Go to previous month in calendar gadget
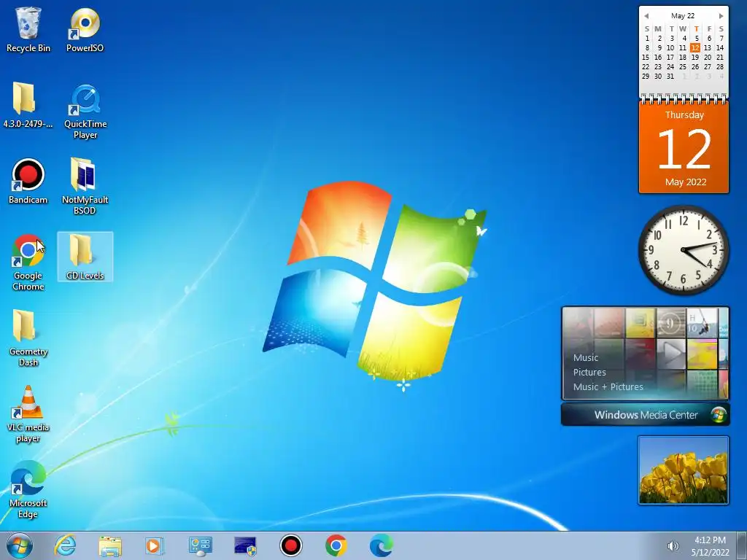Viewport: 747px width, 560px height. tap(646, 16)
